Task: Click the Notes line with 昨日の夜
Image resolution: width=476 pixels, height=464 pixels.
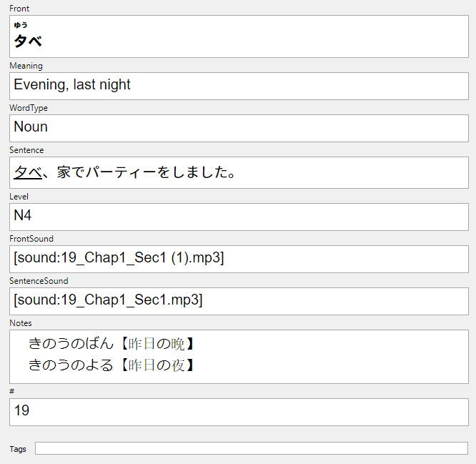Action: [x=111, y=365]
